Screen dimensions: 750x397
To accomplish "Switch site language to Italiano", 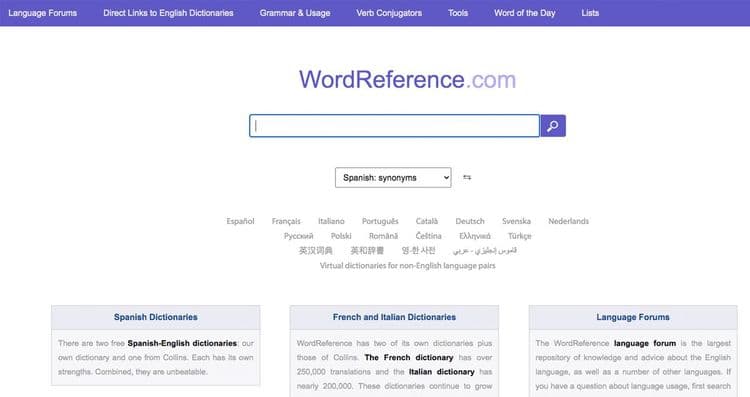I will pos(331,221).
